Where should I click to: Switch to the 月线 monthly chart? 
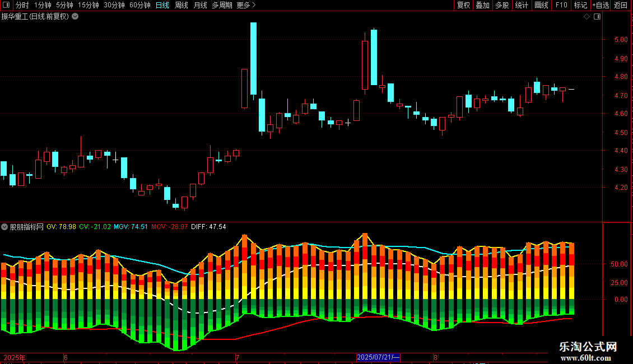click(200, 5)
